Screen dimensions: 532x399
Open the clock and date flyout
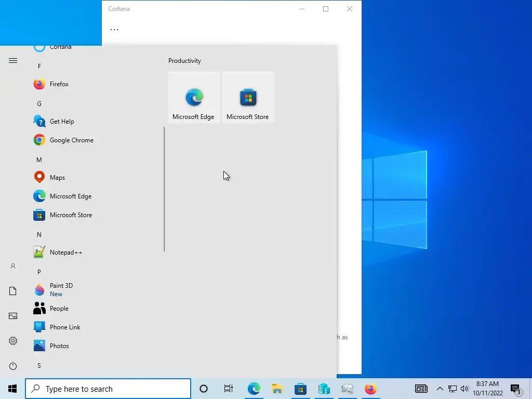(487, 389)
